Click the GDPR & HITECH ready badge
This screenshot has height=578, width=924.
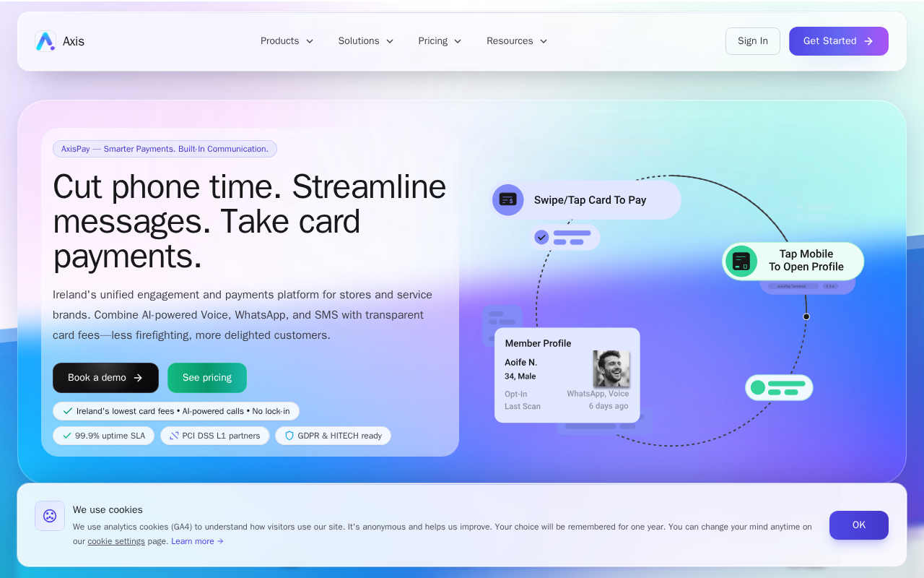(x=333, y=436)
